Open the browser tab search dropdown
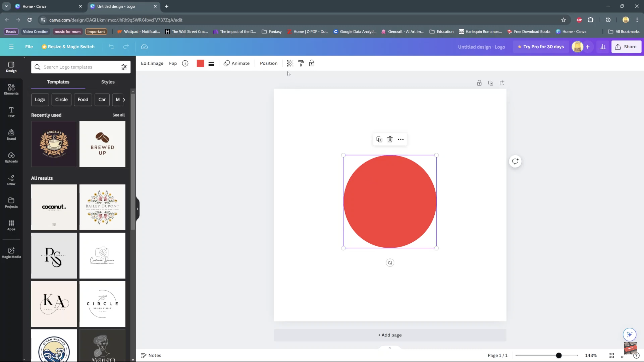 (x=6, y=6)
